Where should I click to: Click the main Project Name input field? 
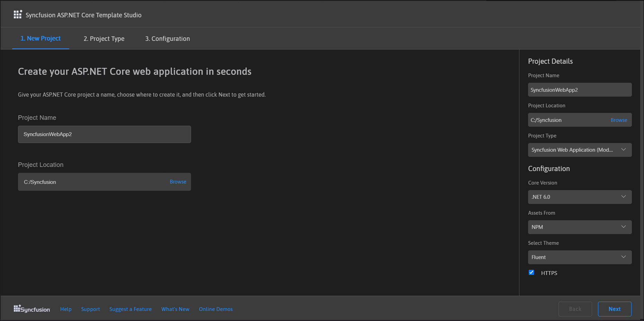(x=104, y=134)
